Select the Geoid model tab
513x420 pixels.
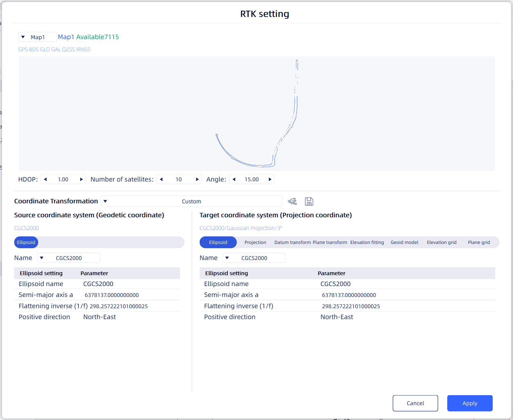coord(405,242)
